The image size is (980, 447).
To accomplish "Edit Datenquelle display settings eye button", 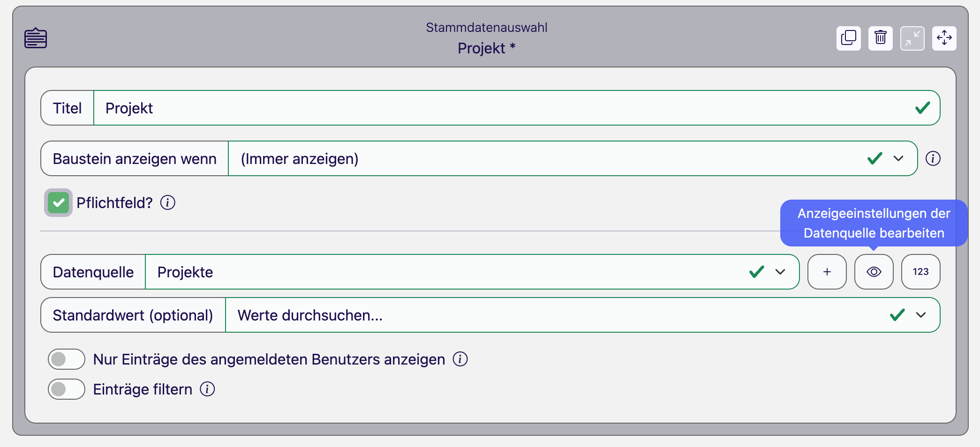I will (x=874, y=272).
